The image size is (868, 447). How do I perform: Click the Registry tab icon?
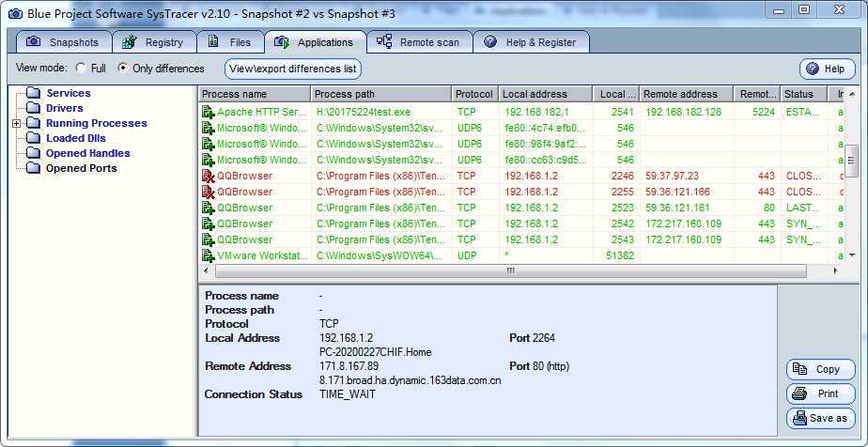tap(129, 42)
